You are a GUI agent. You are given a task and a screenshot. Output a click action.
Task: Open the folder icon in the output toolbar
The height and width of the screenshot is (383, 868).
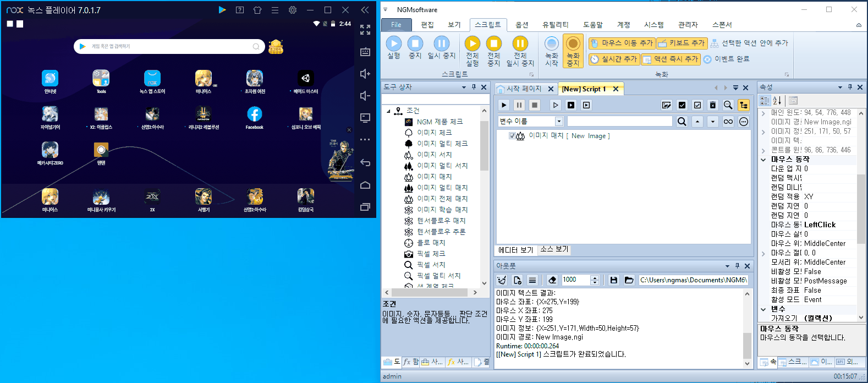629,280
